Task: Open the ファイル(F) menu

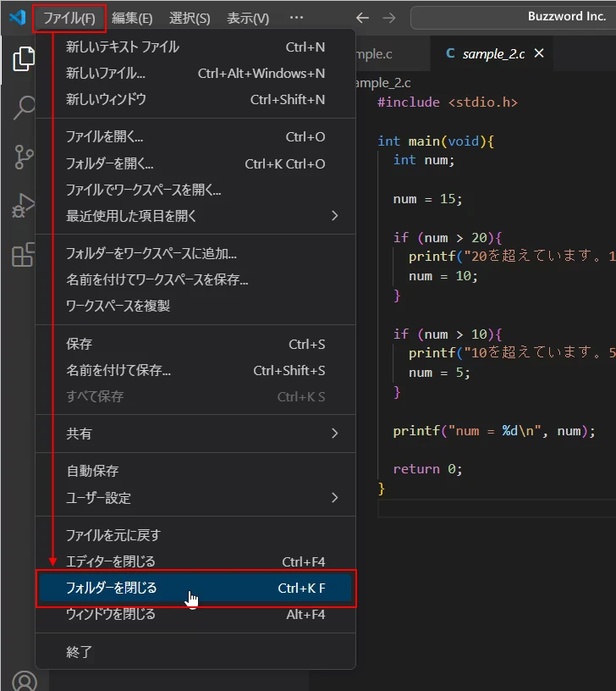Action: pos(69,18)
